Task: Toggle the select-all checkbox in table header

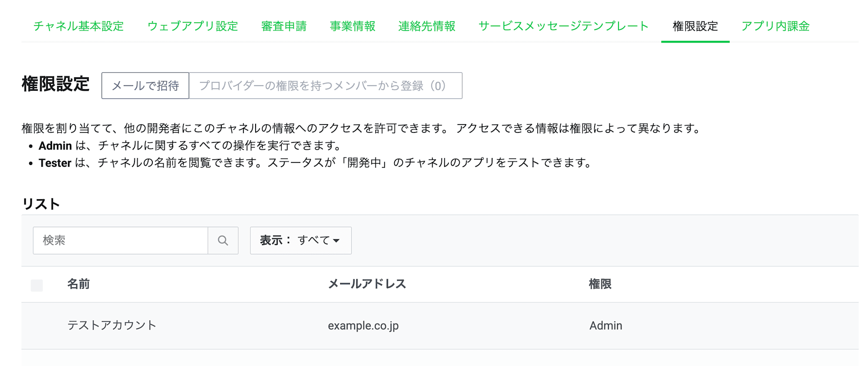Action: coord(37,285)
